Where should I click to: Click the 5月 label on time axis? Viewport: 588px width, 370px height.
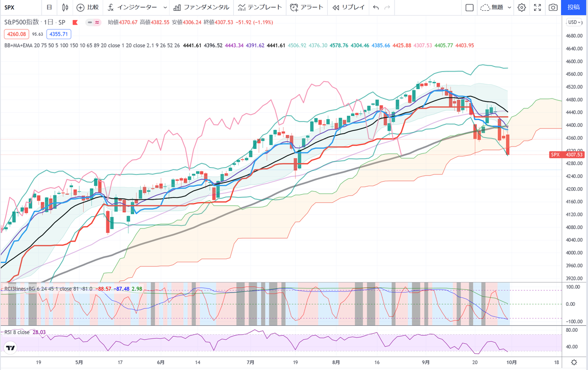point(78,362)
